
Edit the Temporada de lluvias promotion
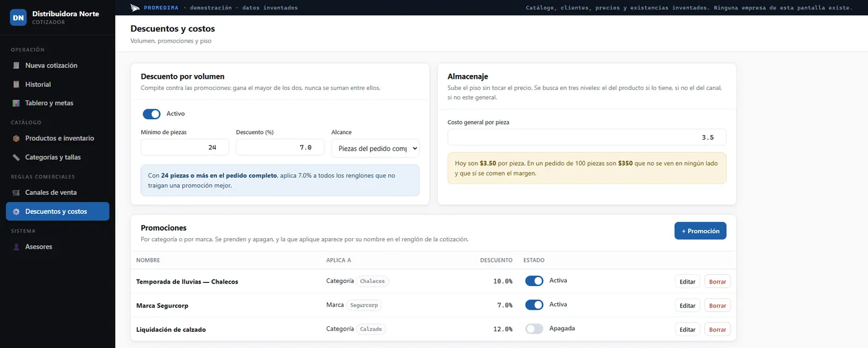pyautogui.click(x=688, y=282)
